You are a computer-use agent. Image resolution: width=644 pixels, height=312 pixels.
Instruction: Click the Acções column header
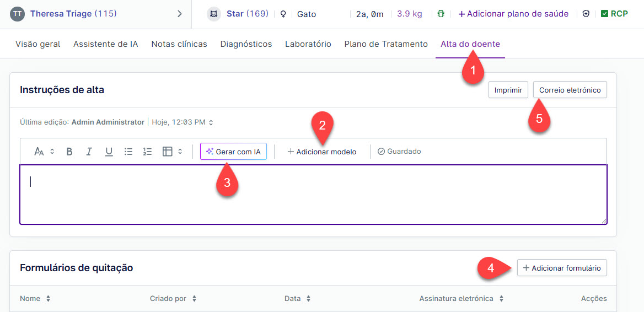coord(594,298)
